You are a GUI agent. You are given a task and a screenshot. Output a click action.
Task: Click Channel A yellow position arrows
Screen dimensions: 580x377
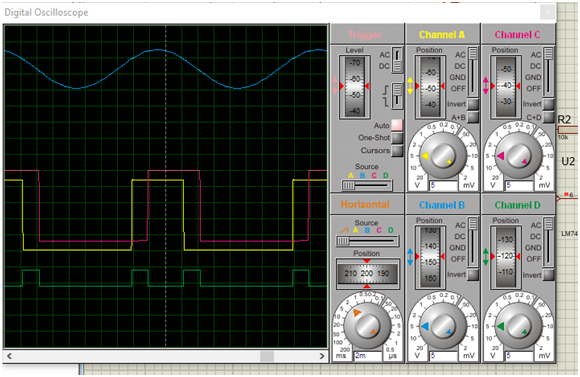410,85
